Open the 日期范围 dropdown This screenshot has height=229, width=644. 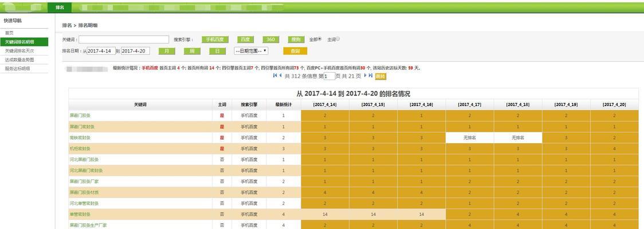(251, 51)
